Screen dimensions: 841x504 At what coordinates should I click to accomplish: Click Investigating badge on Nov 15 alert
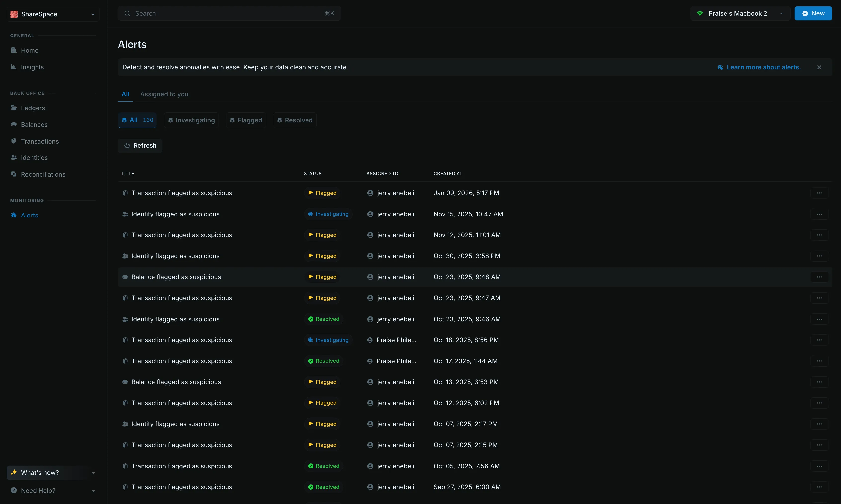point(328,214)
